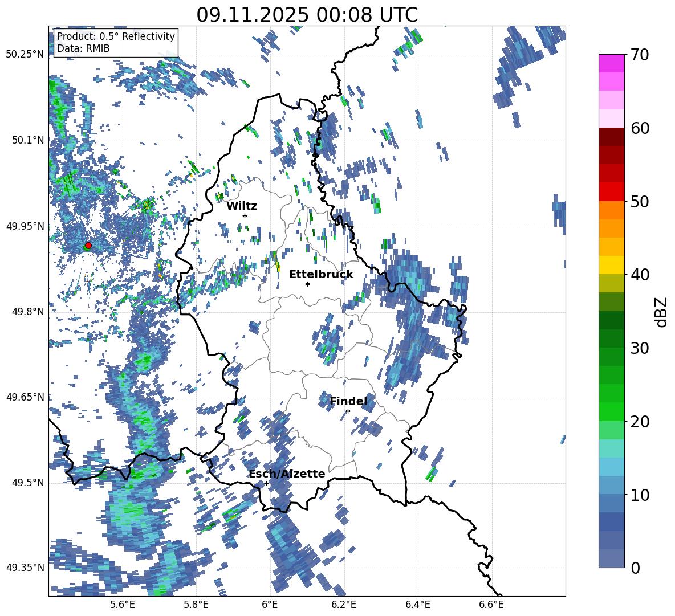Pick the yellow swatch just above the 40 tick
Viewport: 675px width, 616px height.
(611, 266)
